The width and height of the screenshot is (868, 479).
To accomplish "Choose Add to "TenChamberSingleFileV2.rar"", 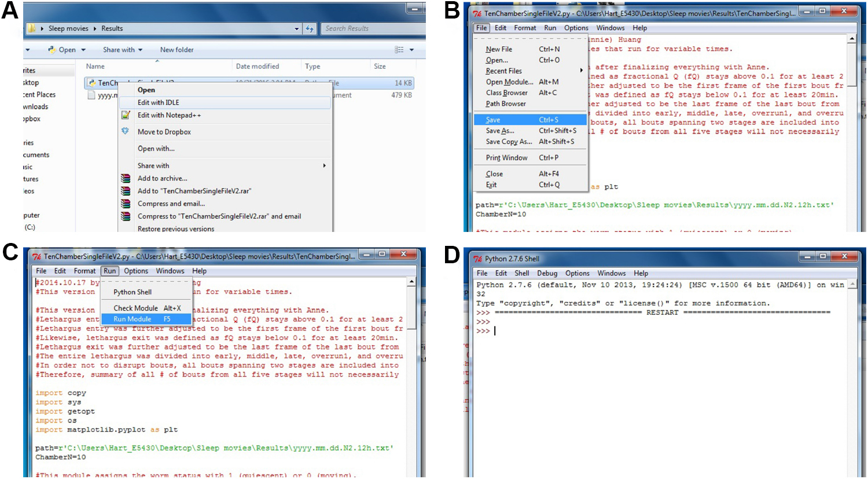I will pos(194,191).
